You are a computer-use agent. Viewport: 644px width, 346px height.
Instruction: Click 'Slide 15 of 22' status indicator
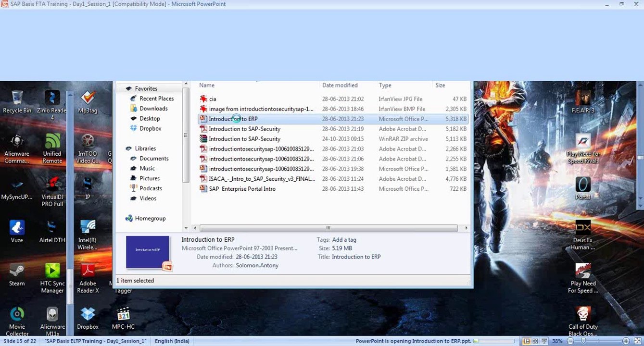point(20,341)
